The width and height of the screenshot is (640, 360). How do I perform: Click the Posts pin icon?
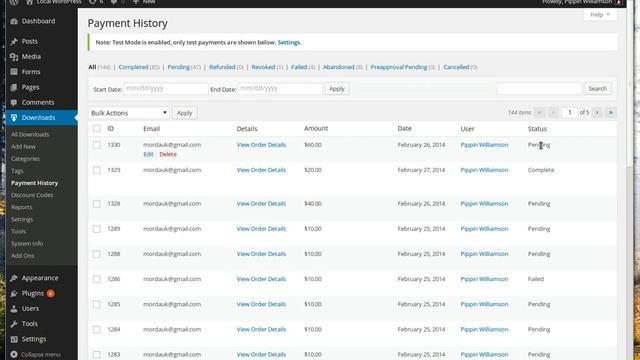coord(14,41)
